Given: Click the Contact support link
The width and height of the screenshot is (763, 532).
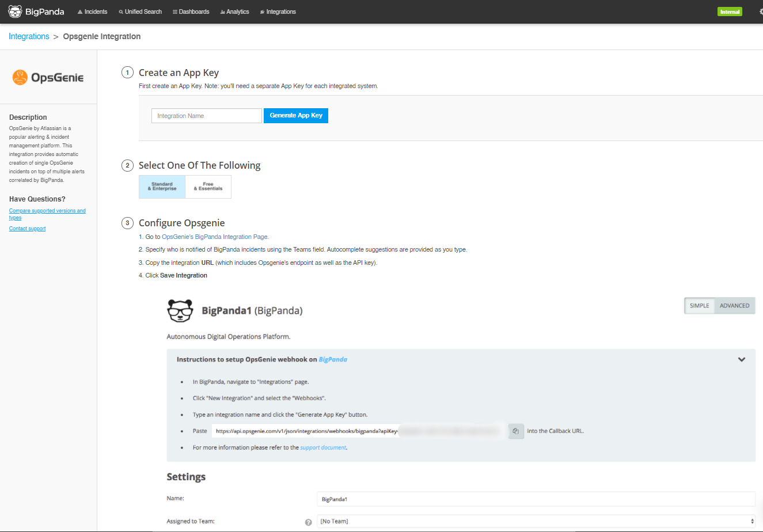Looking at the screenshot, I should 27,229.
